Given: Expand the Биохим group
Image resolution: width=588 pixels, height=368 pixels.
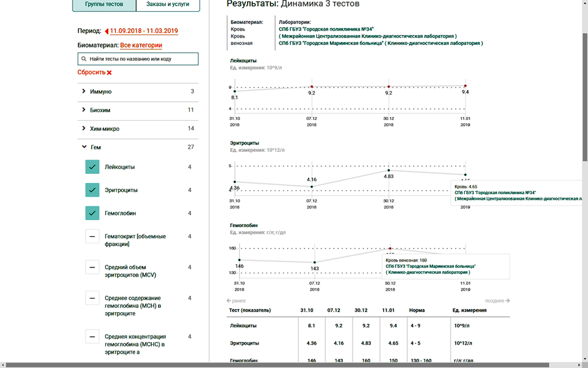Looking at the screenshot, I should click(138, 110).
